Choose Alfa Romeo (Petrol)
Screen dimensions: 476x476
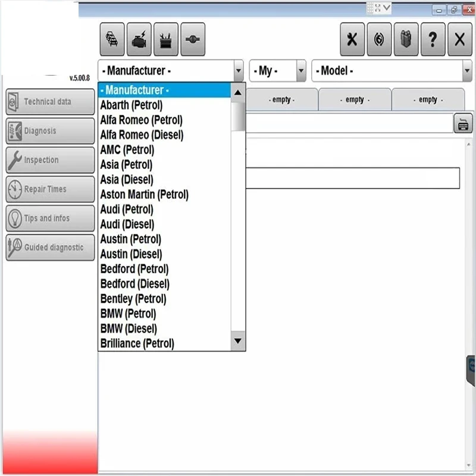164,120
